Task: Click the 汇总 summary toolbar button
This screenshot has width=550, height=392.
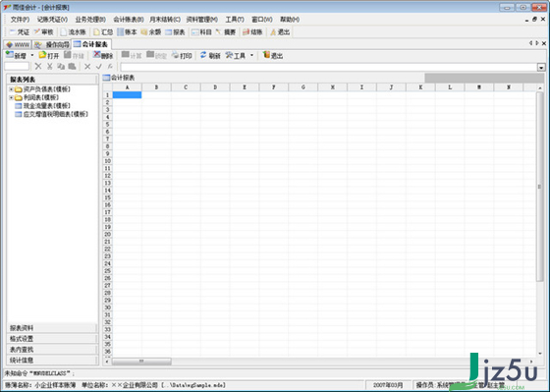Action: click(x=103, y=32)
